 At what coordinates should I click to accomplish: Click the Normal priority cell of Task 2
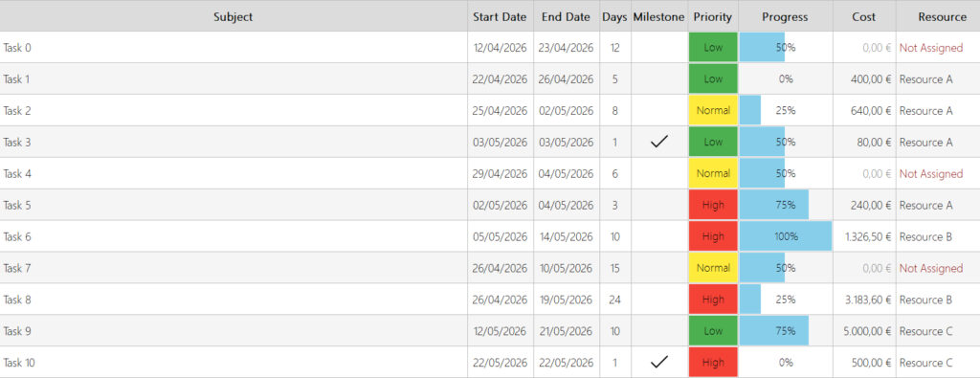[713, 111]
